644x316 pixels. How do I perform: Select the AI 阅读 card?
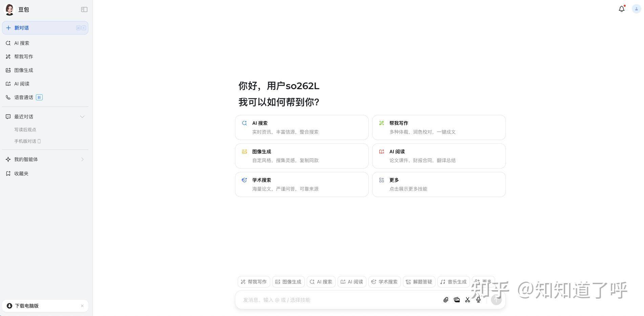coord(439,156)
